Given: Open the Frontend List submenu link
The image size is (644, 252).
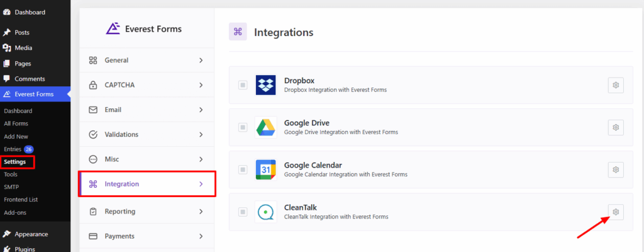Looking at the screenshot, I should 21,200.
